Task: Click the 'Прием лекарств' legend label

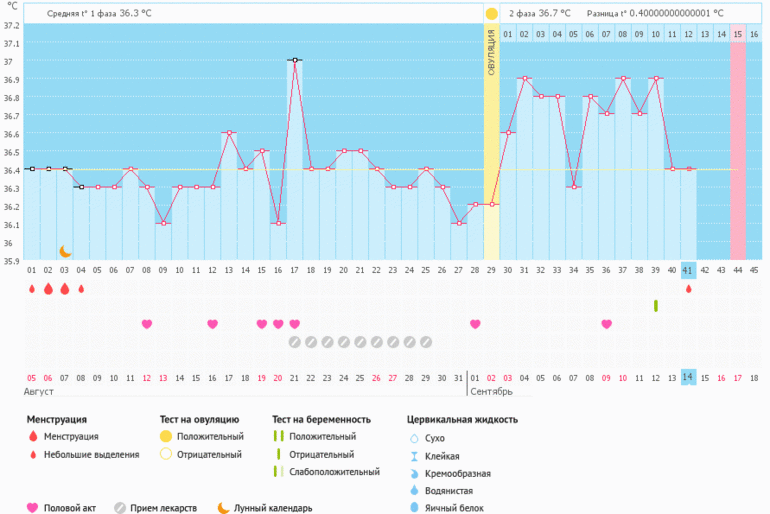Action: pos(168,507)
